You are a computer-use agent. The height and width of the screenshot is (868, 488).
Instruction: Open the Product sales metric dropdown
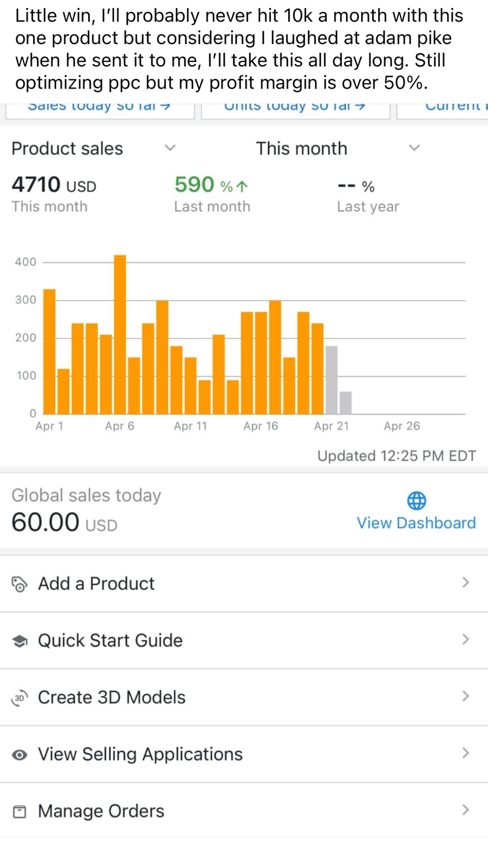[170, 148]
